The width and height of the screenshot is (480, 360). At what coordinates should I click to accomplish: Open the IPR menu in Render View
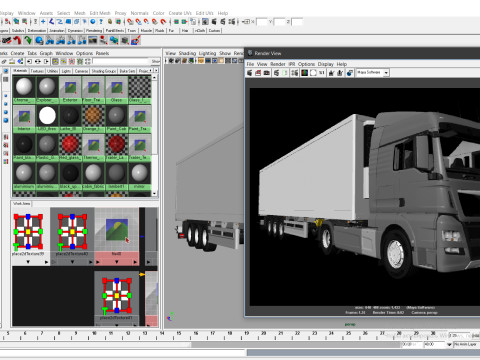click(x=292, y=64)
